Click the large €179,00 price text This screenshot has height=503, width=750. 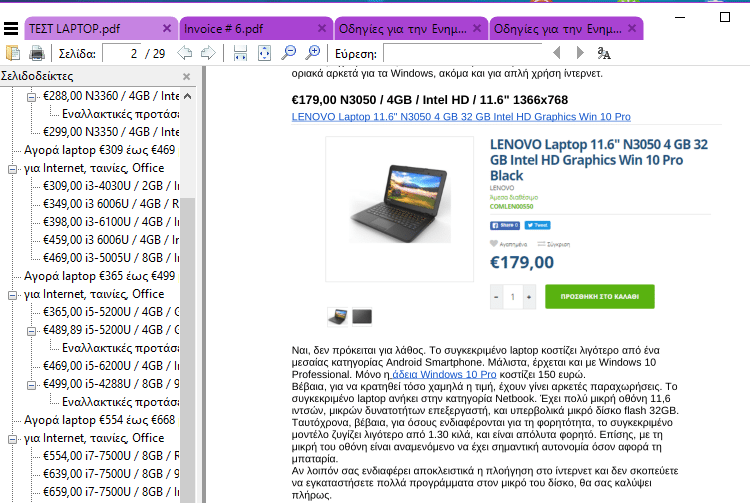pos(522,262)
